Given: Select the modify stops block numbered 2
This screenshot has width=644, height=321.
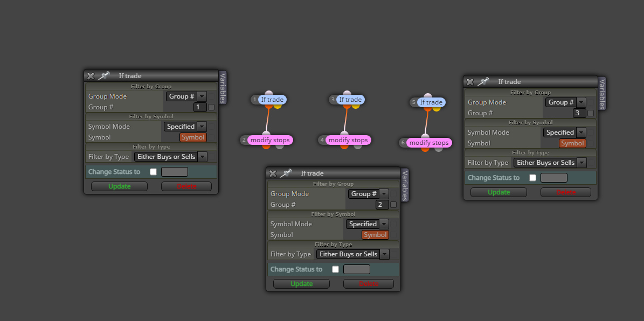Looking at the screenshot, I should tap(270, 140).
